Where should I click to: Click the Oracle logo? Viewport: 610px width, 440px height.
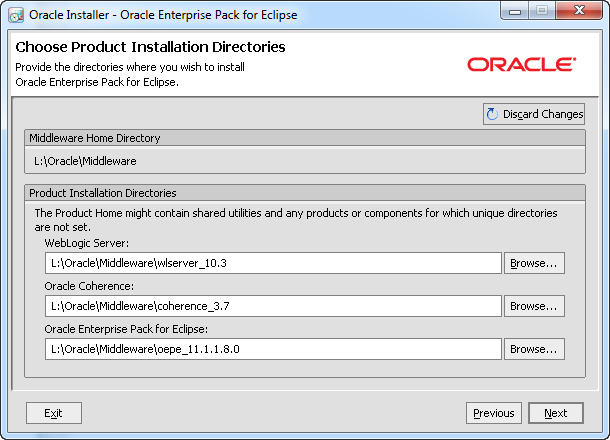pos(521,65)
